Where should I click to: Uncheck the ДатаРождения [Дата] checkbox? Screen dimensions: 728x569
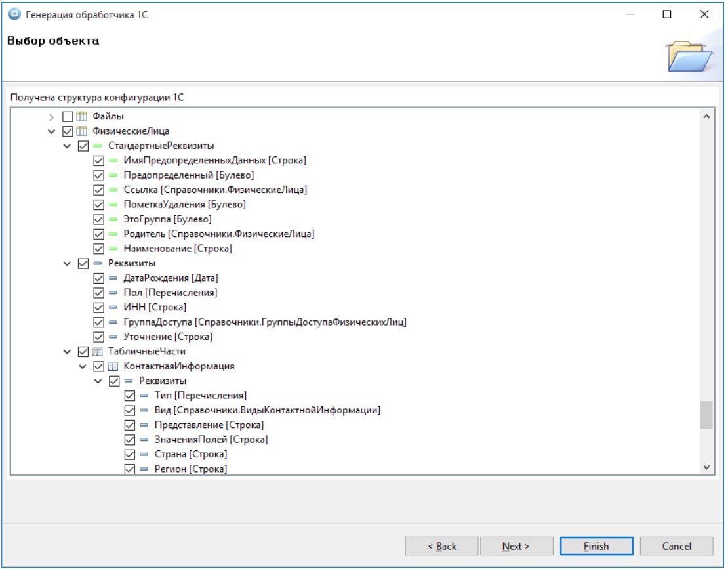(98, 278)
